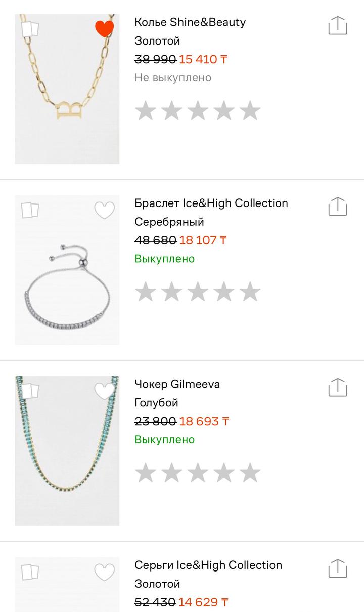Add silver bracelet to favorites
Image resolution: width=364 pixels, height=612 pixels.
[105, 210]
